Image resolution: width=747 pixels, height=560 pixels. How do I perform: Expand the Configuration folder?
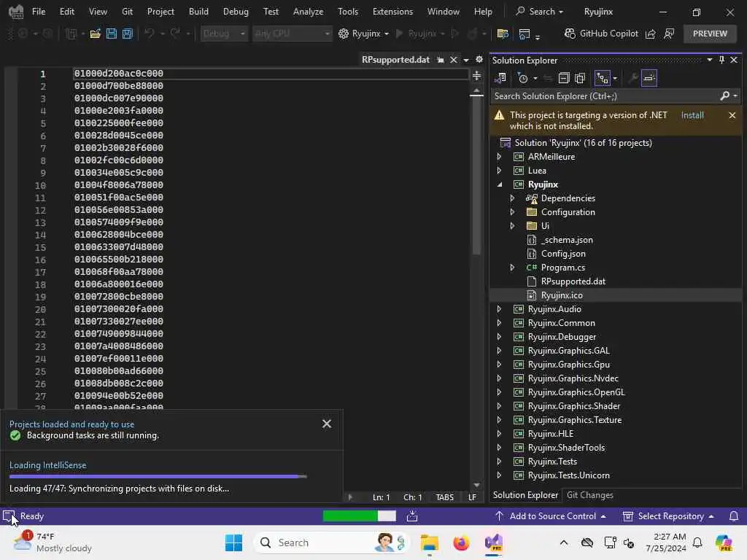[x=512, y=212]
